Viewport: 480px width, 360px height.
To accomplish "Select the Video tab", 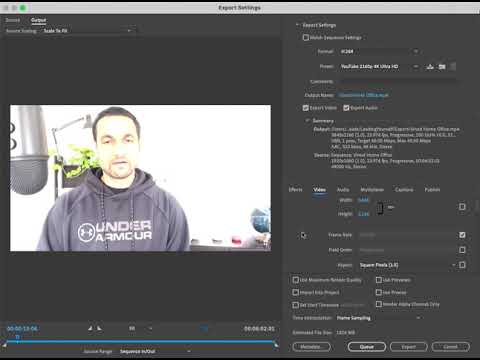I will tap(319, 189).
